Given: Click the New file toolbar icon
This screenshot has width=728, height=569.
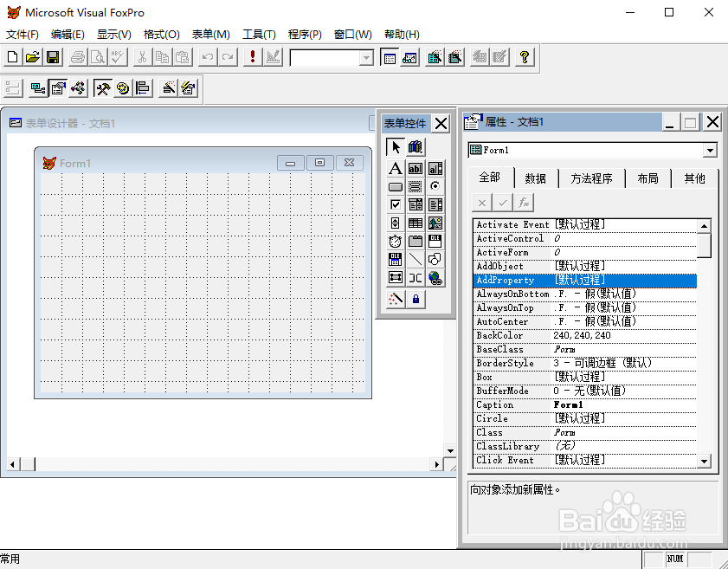Looking at the screenshot, I should 13,58.
